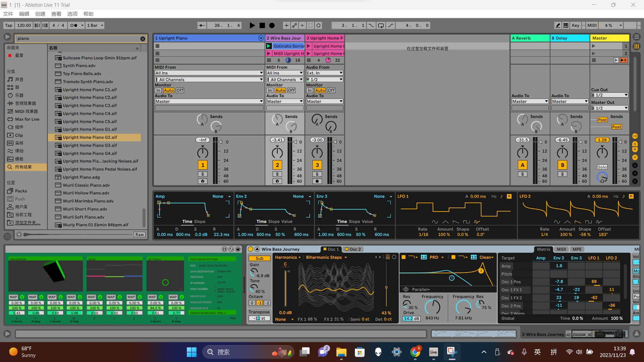Expand Cue Out 1/2 dropdown

[609, 95]
